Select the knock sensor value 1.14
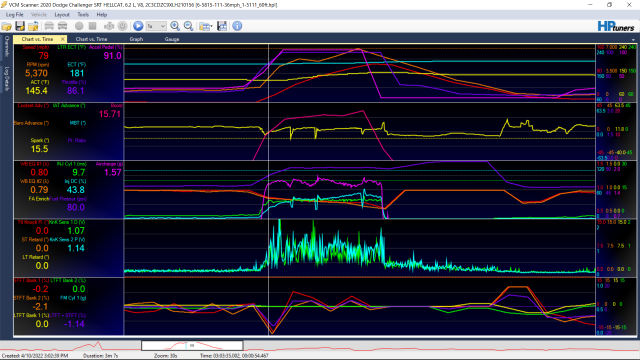The width and height of the screenshot is (640, 360). pos(76,248)
